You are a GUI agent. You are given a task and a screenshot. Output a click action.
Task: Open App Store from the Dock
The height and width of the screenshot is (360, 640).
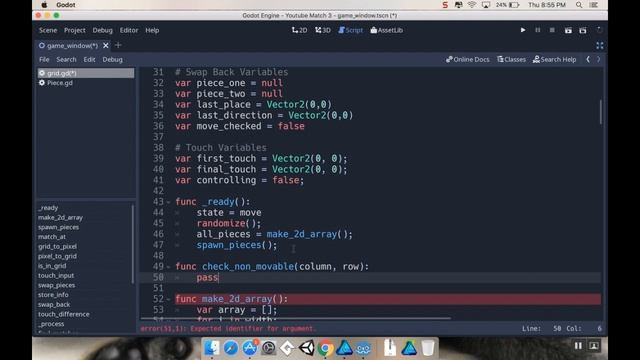point(249,348)
